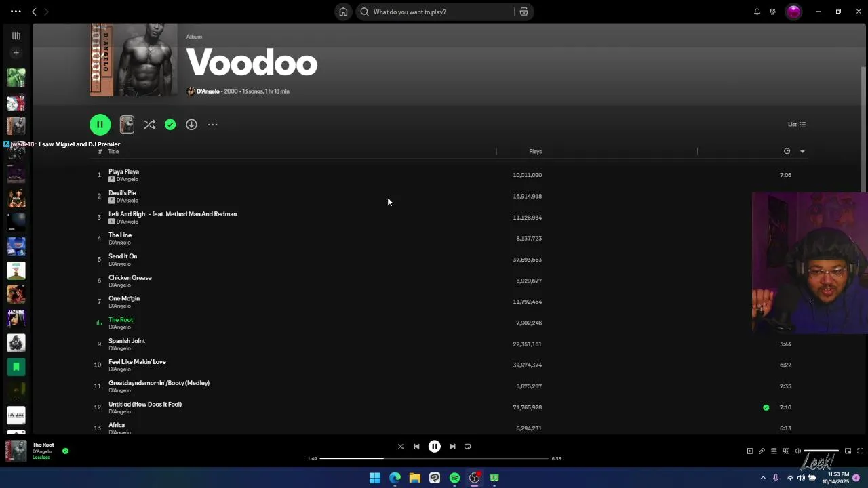Open the D'Angelo artist link under the album title
The width and height of the screenshot is (868, 488).
[x=208, y=91]
